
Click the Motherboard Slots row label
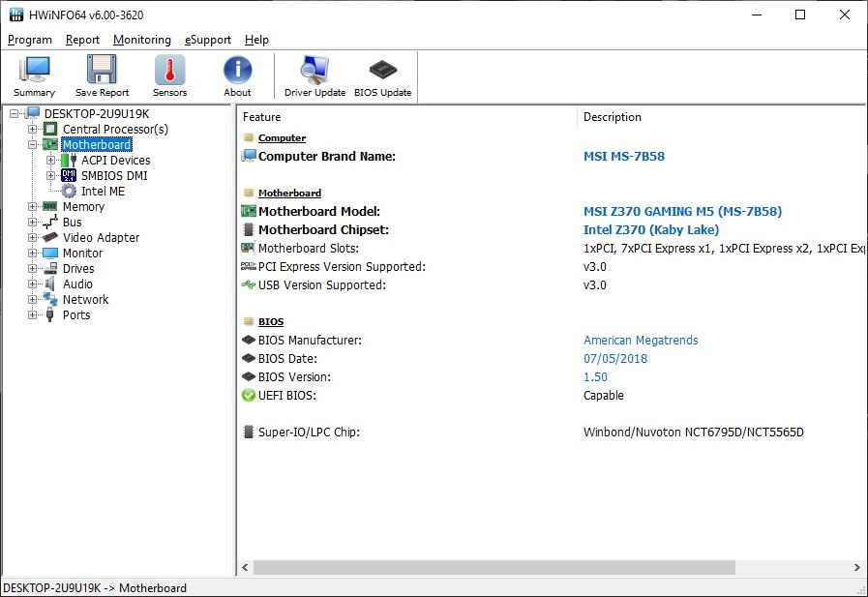click(309, 248)
